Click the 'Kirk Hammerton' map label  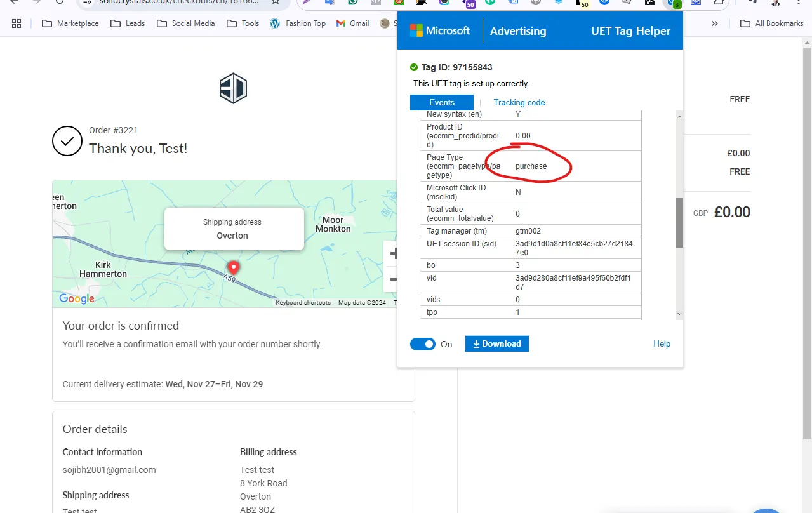[103, 269]
